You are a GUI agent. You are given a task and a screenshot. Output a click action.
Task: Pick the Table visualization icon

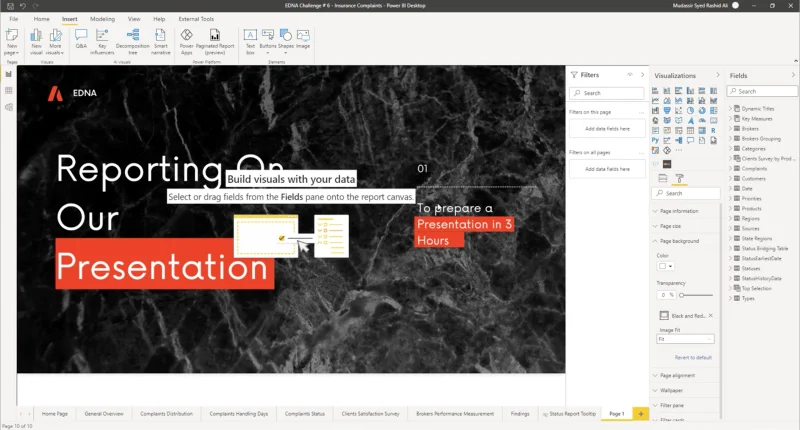(x=690, y=131)
